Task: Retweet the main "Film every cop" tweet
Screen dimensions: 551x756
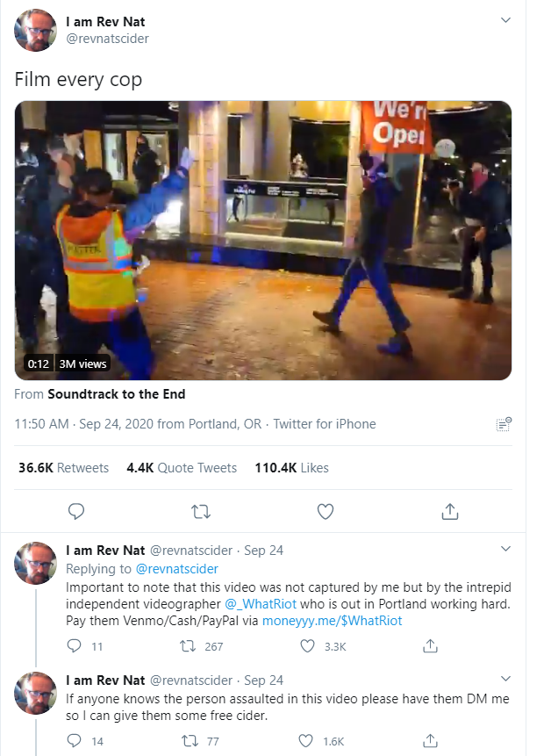Action: coord(200,512)
